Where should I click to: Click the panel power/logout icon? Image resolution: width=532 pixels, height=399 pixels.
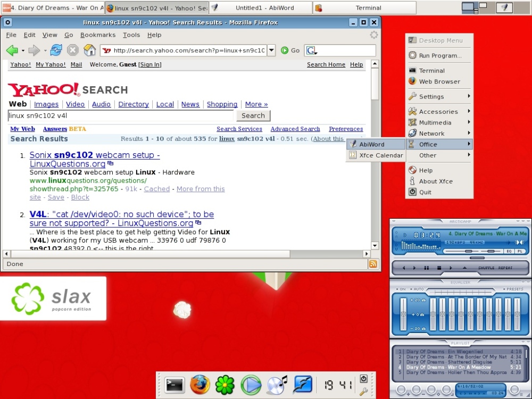point(363,379)
